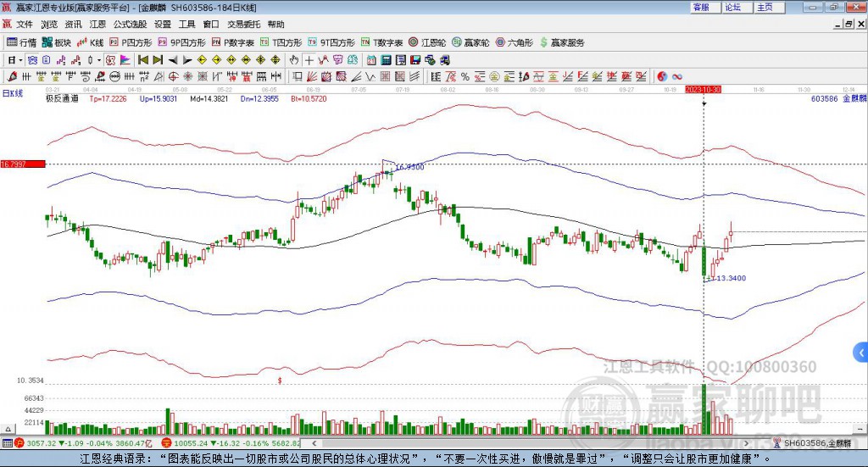Open the 文件 menu
Screen dimensions: 868x467
coord(25,25)
